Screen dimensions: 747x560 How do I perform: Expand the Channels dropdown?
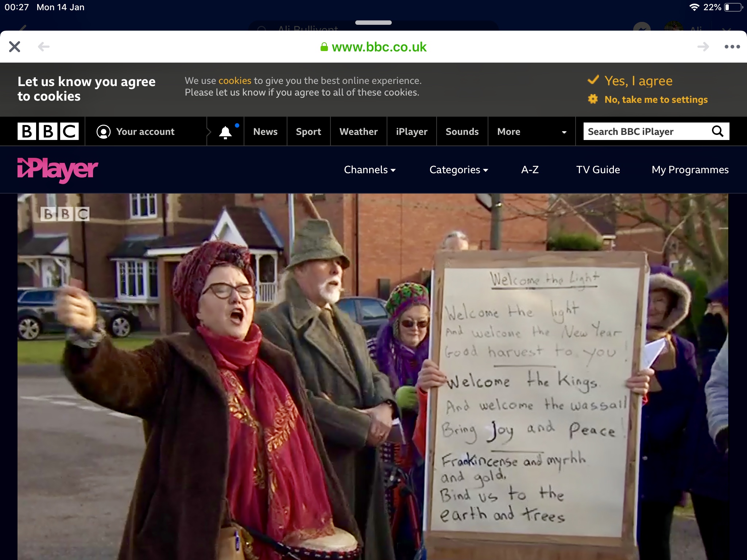tap(370, 170)
